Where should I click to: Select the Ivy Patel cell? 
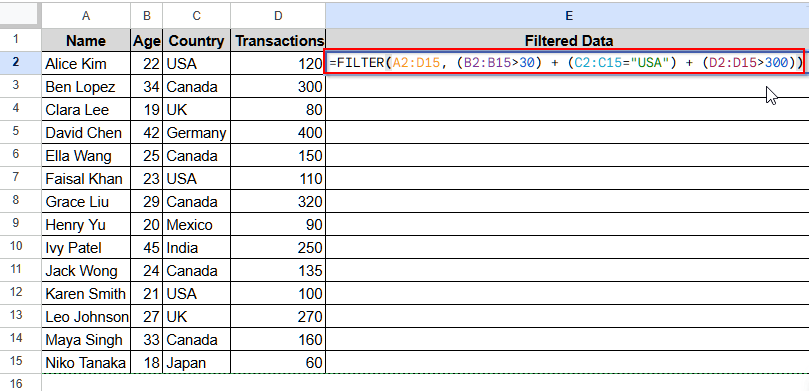coord(86,247)
